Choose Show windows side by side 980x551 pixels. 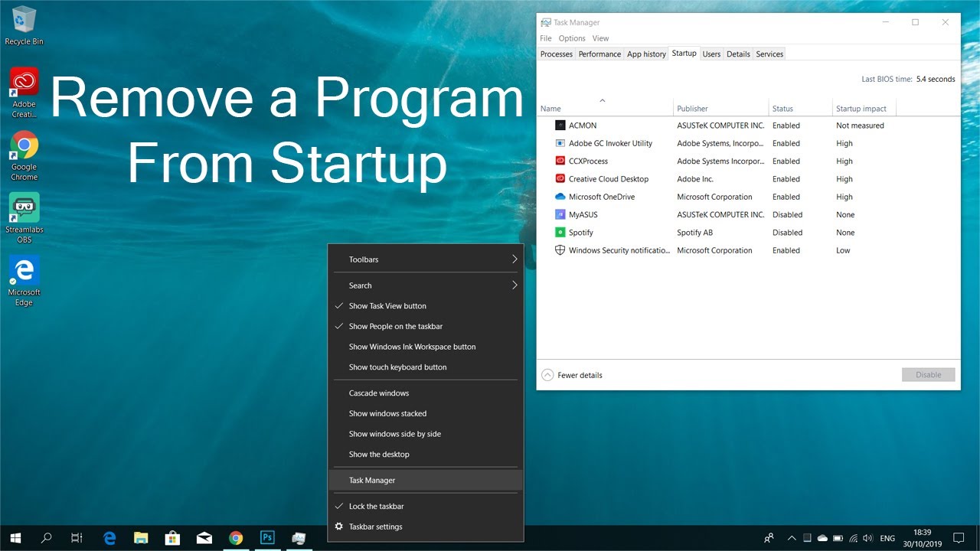coord(425,434)
